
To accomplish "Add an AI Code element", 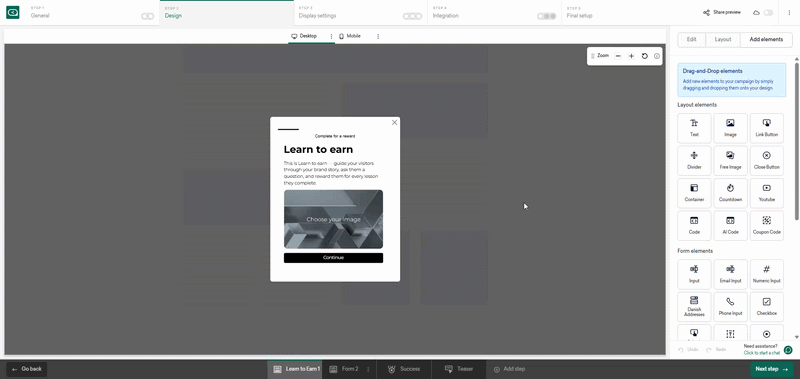I will point(730,225).
